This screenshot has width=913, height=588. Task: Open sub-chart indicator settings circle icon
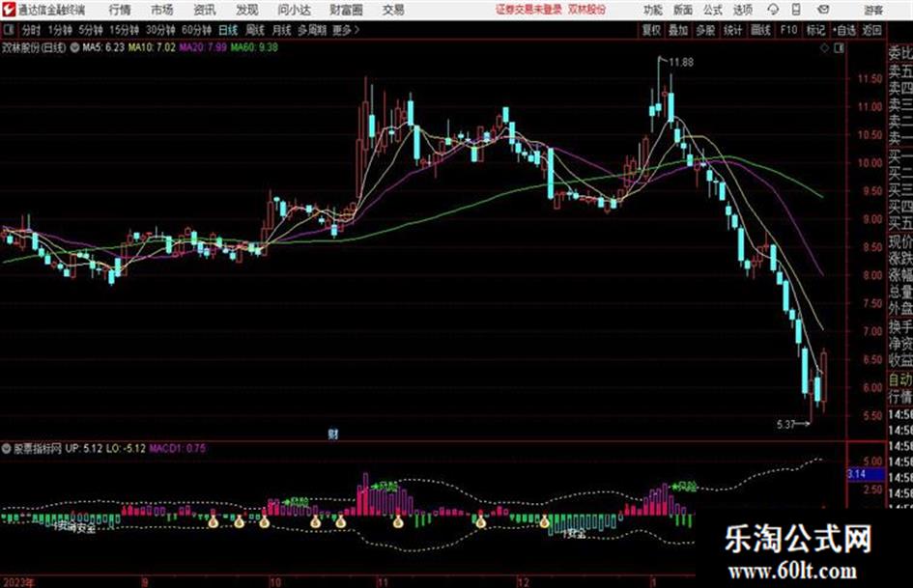(x=7, y=449)
